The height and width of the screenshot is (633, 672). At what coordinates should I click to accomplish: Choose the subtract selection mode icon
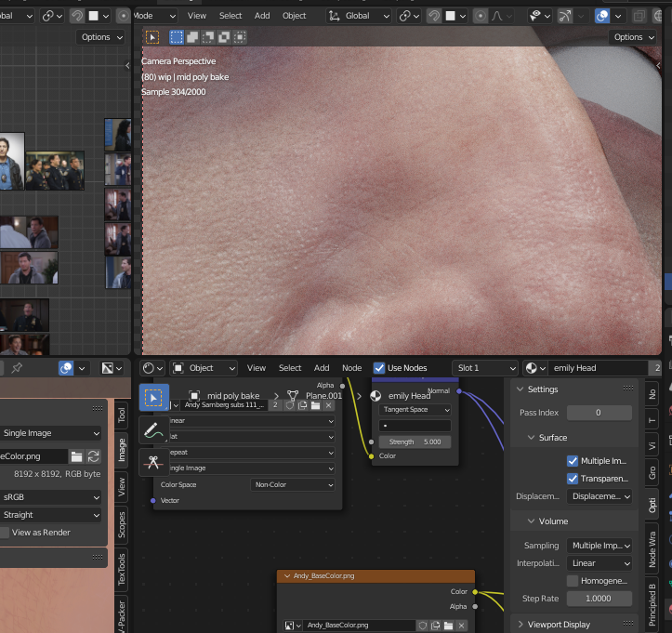point(208,37)
